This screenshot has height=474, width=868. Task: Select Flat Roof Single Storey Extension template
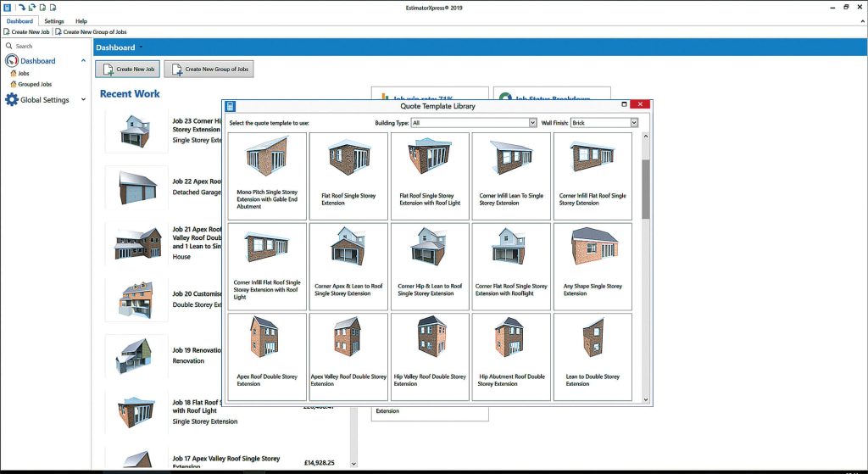click(x=348, y=176)
